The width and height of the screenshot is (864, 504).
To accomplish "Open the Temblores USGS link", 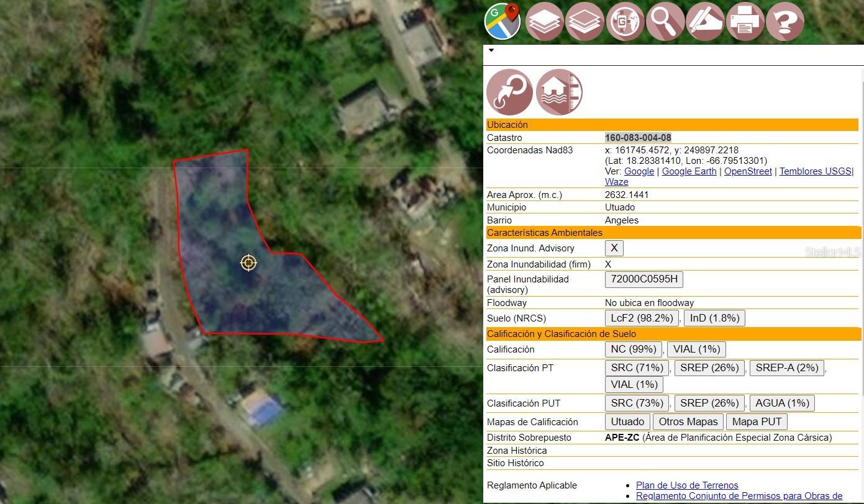I will 815,171.
